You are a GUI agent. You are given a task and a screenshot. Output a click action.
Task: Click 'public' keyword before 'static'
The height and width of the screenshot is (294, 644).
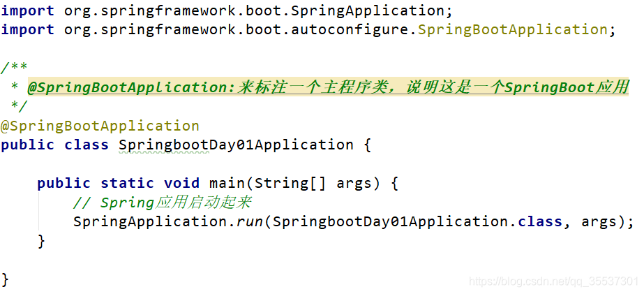pos(63,184)
